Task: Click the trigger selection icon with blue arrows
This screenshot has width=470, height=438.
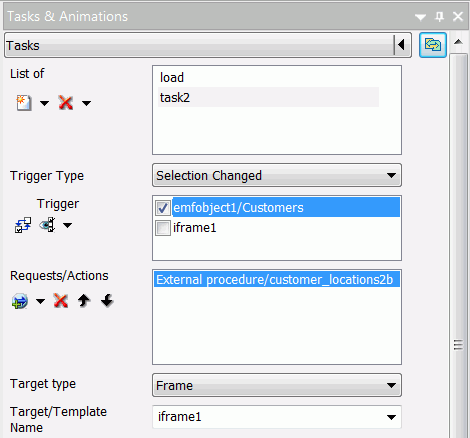Action: click(x=23, y=225)
